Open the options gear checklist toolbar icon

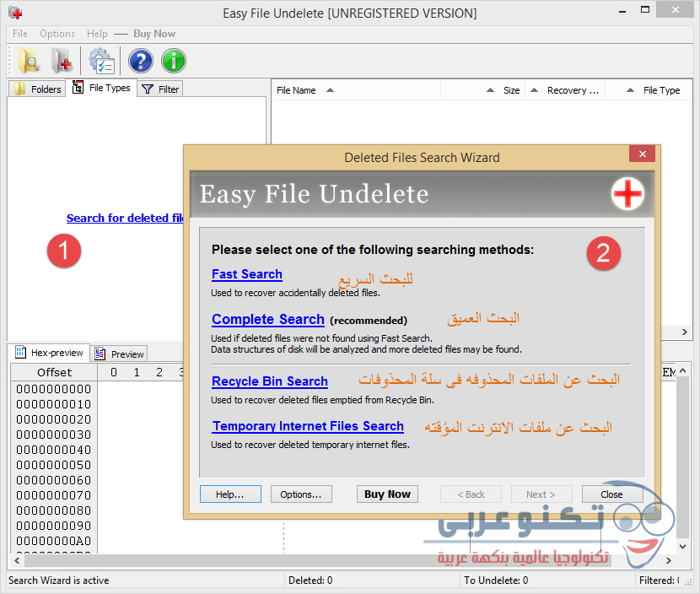point(102,62)
